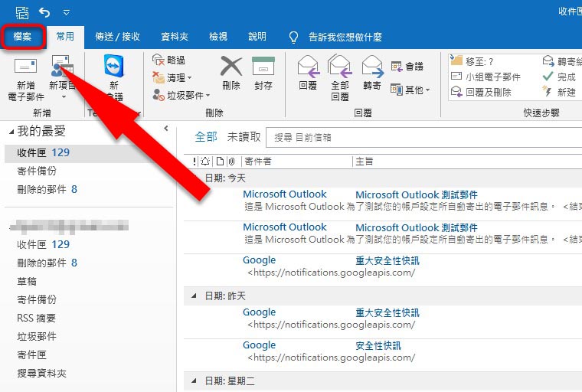Open first Microsoft Outlook 測試郵件 message
Image resolution: width=582 pixels, height=392 pixels.
(x=383, y=200)
